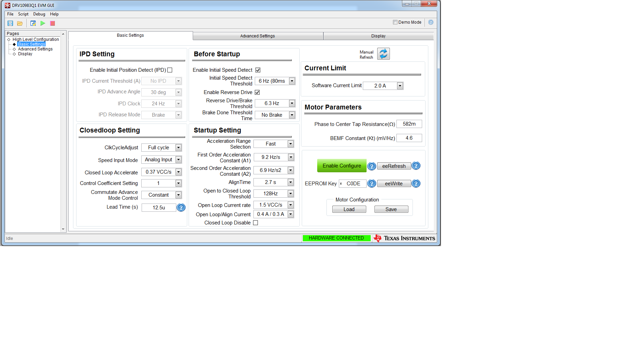
Task: Enable Initial Position Detect (IPD) checkbox
Action: point(170,70)
